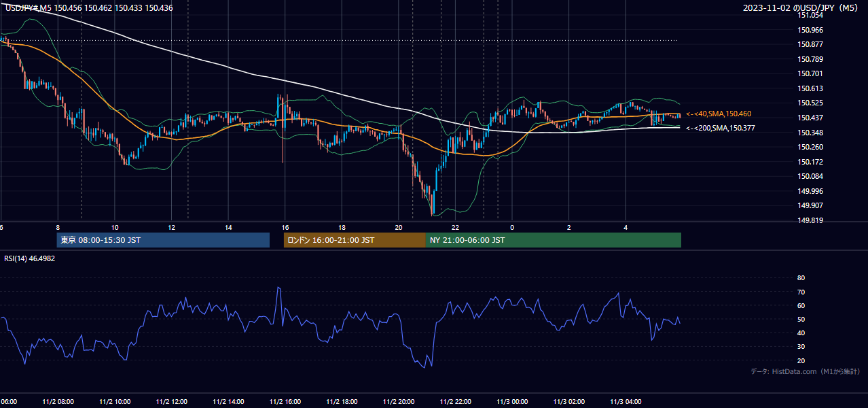Viewport: 868px width, 408px height.
Task: Click price axis label 150.437
Action: 810,118
